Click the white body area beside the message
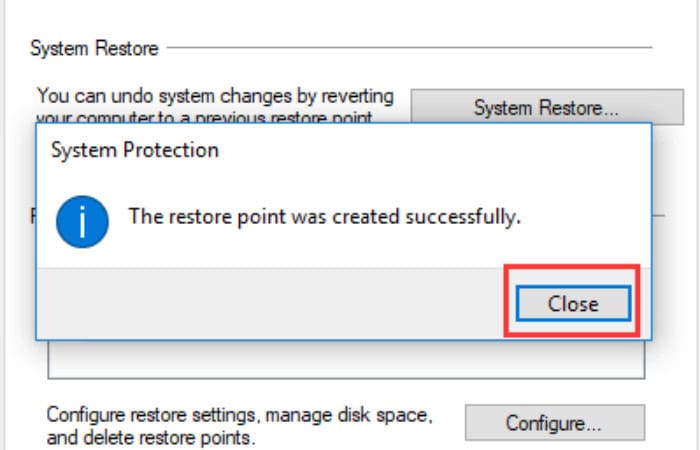This screenshot has width=700, height=450. (x=585, y=219)
